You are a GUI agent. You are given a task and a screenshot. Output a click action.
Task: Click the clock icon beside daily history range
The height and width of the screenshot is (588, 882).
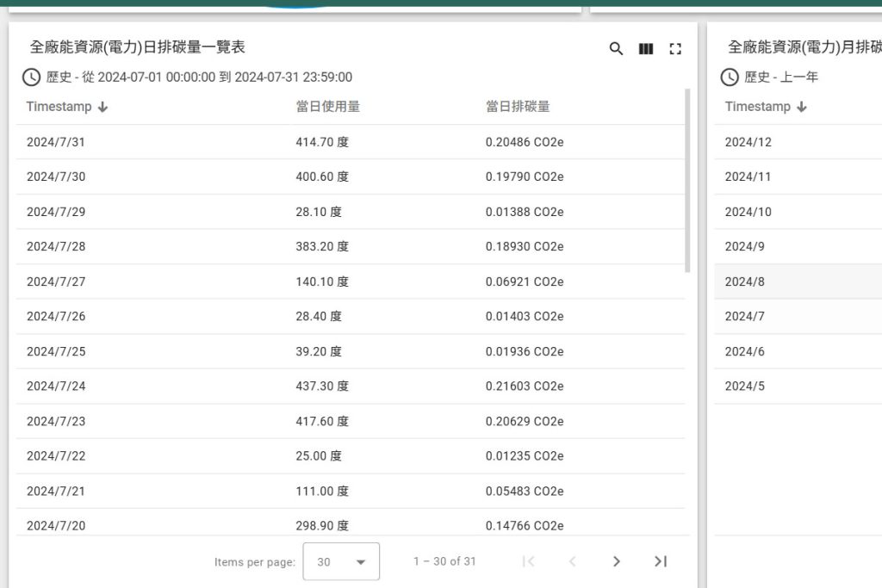point(31,77)
